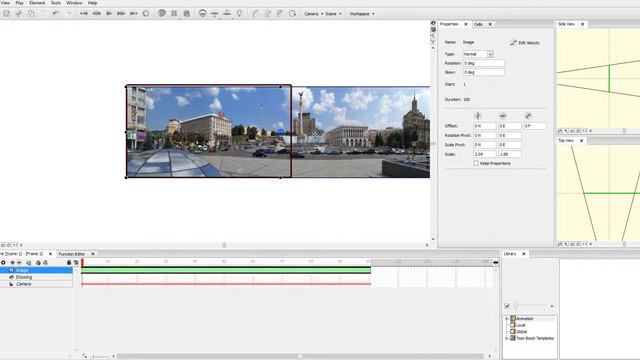This screenshot has height=360, width=640.
Task: Click the light bulb light table icon
Action: click(240, 13)
